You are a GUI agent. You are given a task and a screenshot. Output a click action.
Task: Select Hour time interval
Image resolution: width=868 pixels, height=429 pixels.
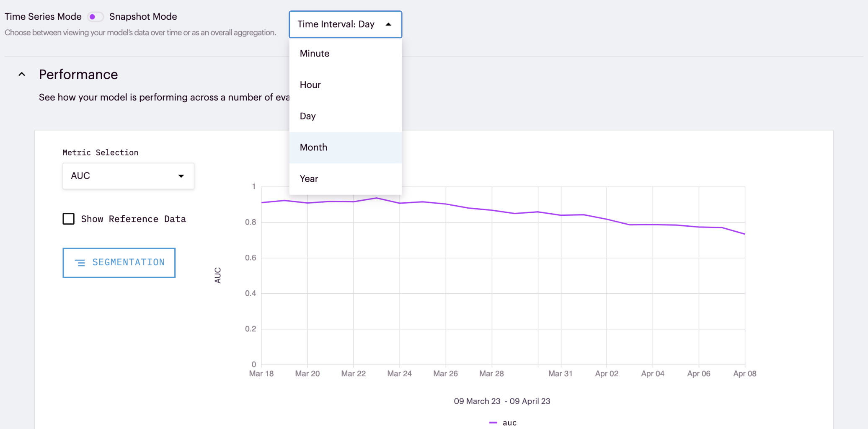(x=345, y=85)
